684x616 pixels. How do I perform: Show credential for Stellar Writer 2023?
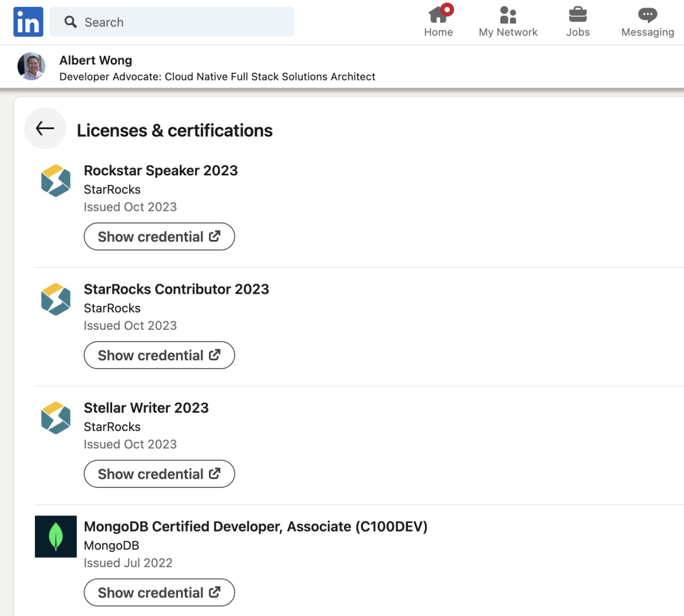click(159, 474)
